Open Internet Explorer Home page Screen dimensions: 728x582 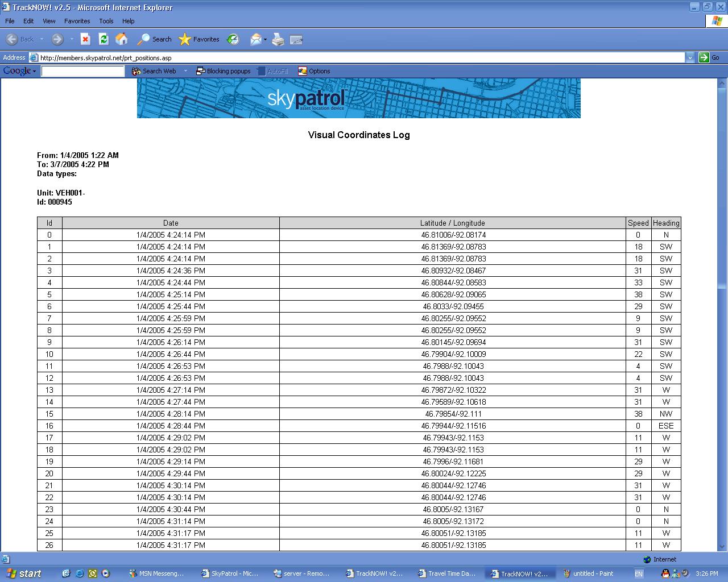122,39
